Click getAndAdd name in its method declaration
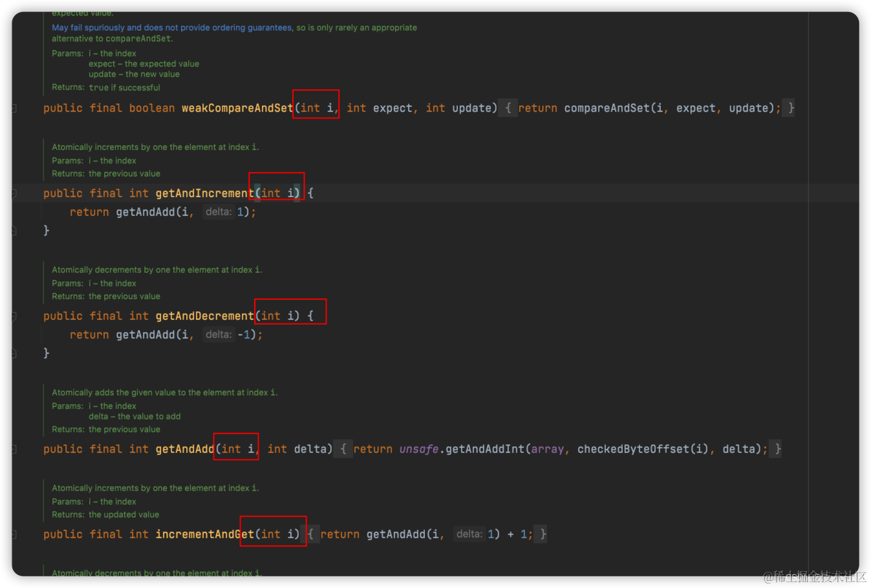Screen dimensions: 871x588 (x=185, y=449)
